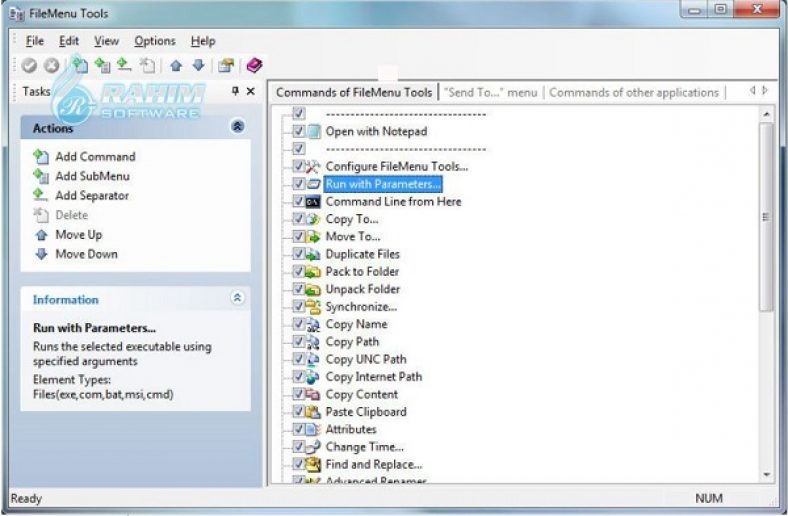Uncheck the Run with Parameters... checkbox
Image resolution: width=788 pixels, height=516 pixels.
click(x=299, y=184)
